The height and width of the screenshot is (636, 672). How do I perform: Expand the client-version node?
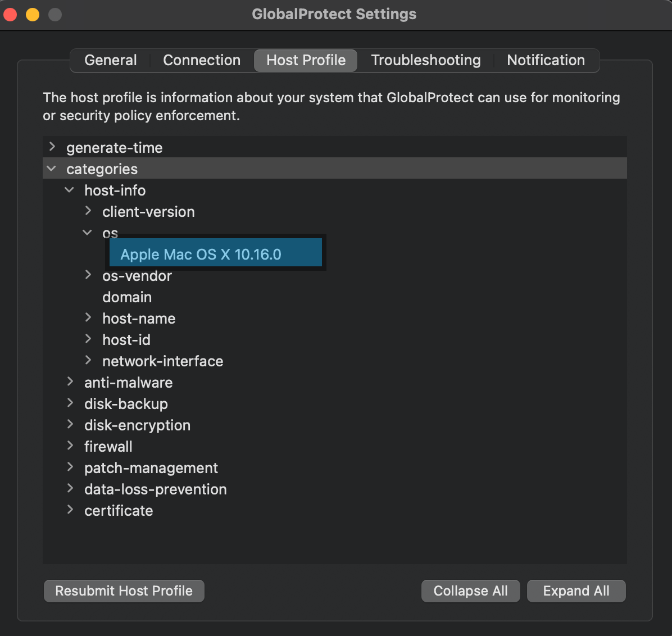coord(88,211)
